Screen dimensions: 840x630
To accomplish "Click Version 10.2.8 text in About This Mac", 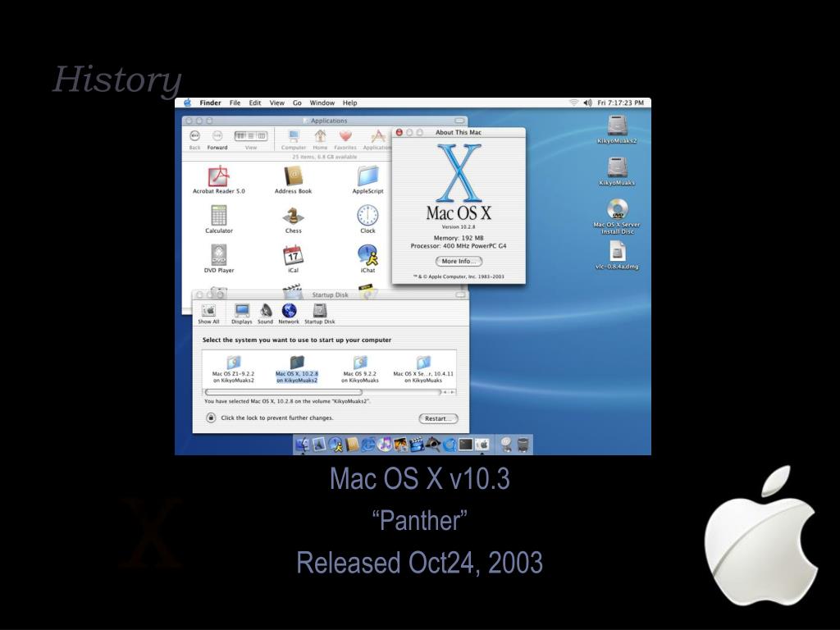I will coord(458,227).
